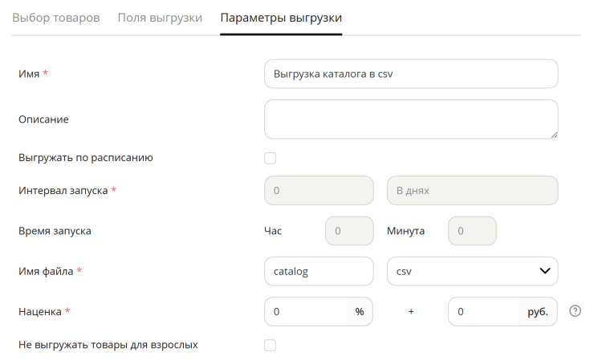The height and width of the screenshot is (364, 594).
Task: Select the Параметры выгрузки tab
Action: click(281, 18)
